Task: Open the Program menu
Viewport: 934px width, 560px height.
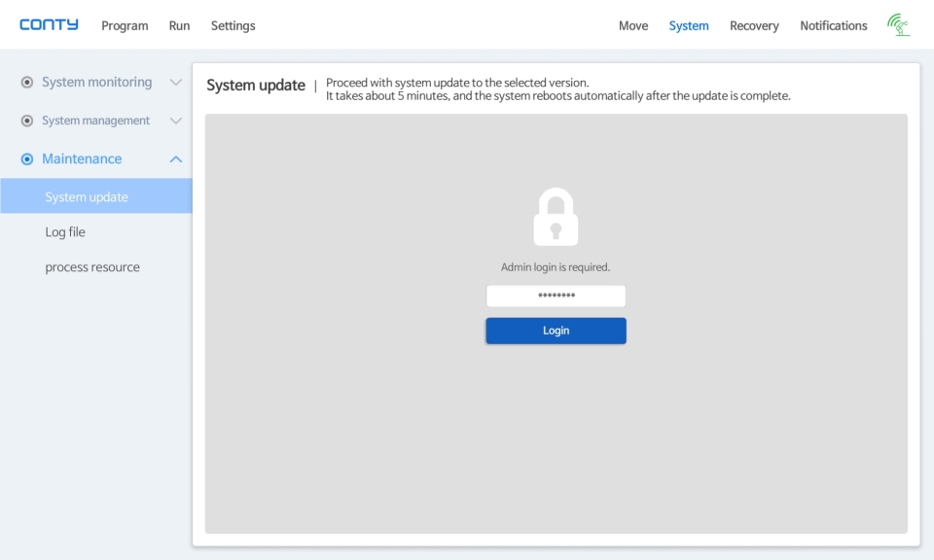Action: (x=125, y=25)
